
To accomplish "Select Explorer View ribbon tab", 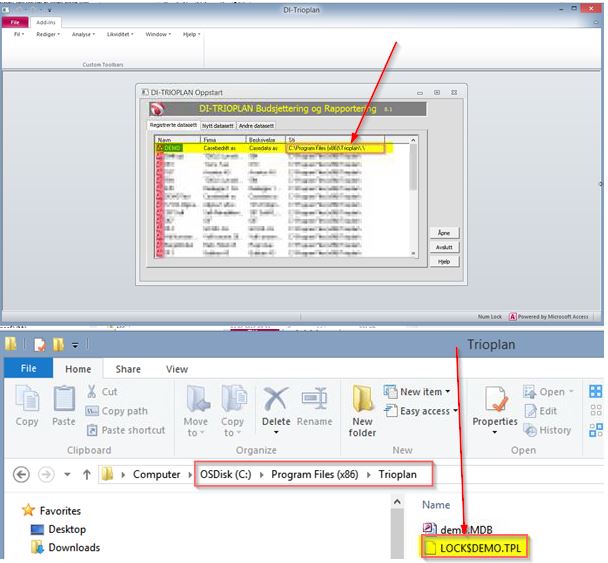I will point(177,369).
